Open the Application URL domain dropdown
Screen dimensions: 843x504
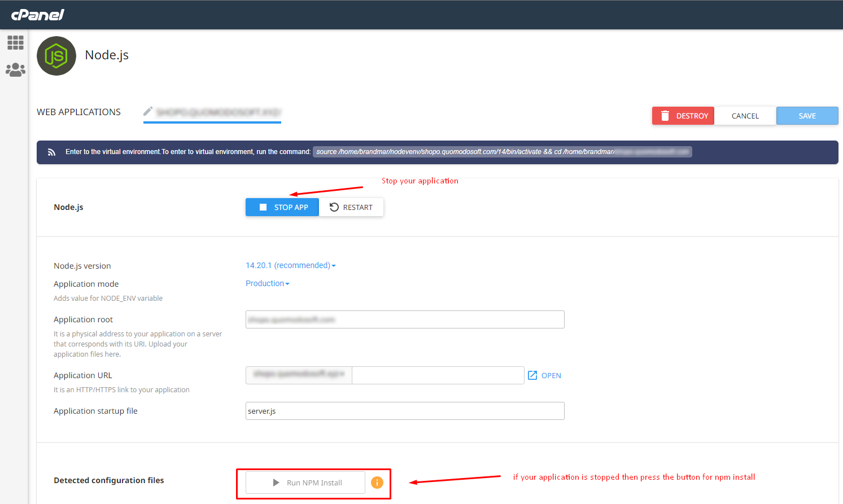[299, 375]
